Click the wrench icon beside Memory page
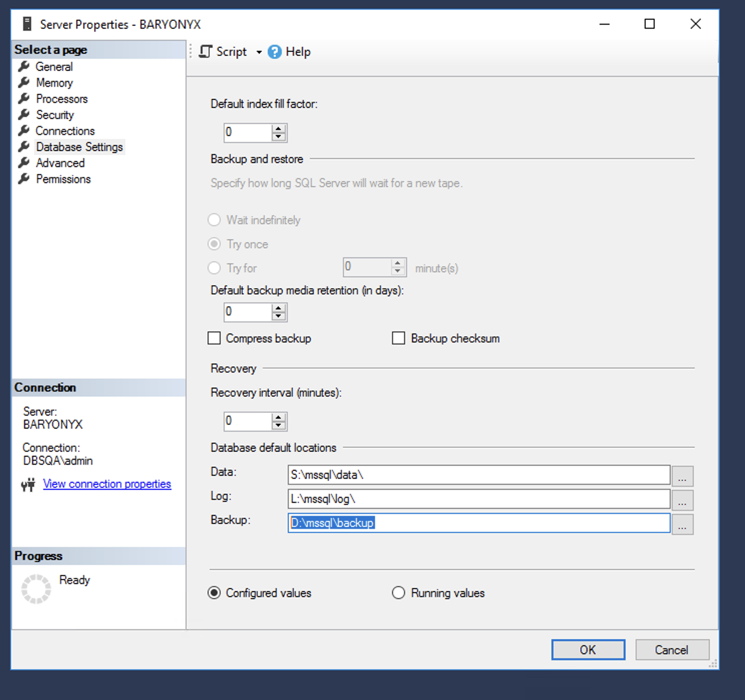Image resolution: width=745 pixels, height=700 pixels. (x=24, y=82)
